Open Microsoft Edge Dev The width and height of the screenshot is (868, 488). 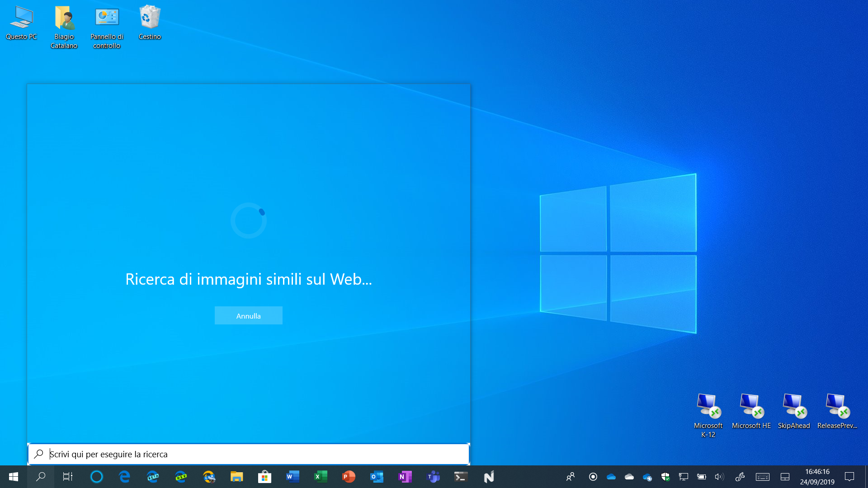click(x=181, y=477)
